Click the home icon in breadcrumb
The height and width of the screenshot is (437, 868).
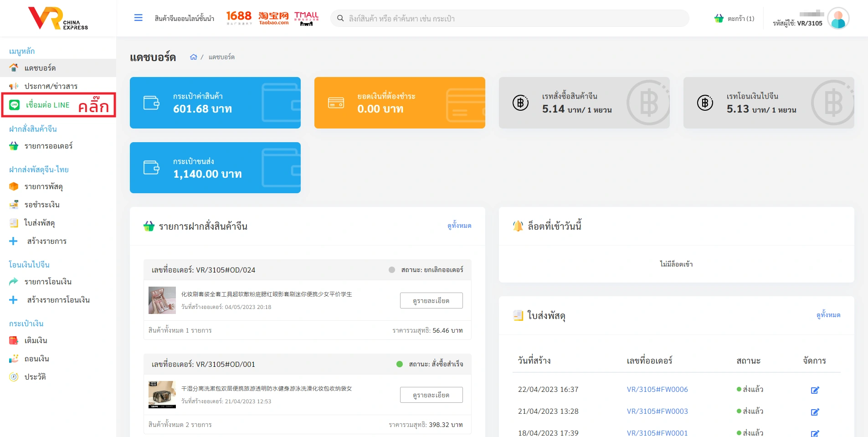click(194, 57)
